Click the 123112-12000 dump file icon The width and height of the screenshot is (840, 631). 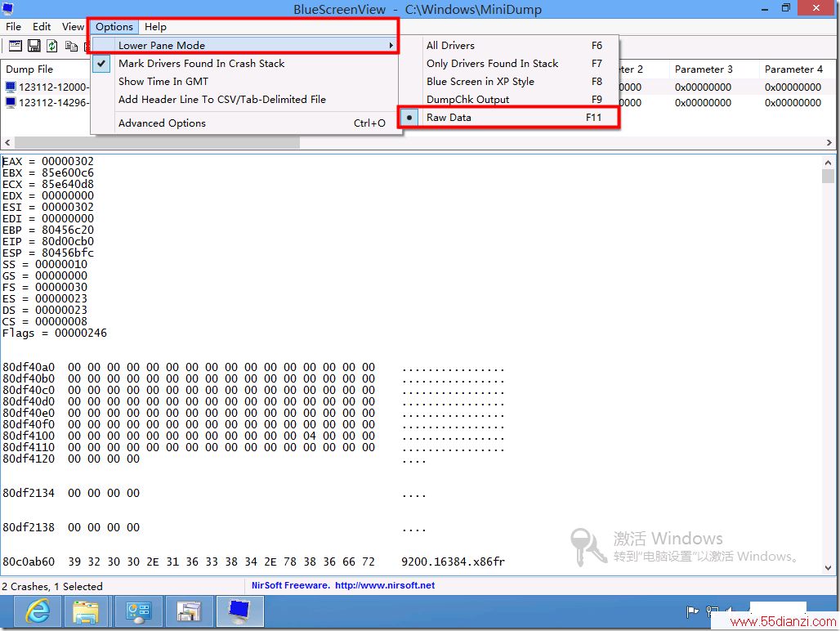[11, 87]
